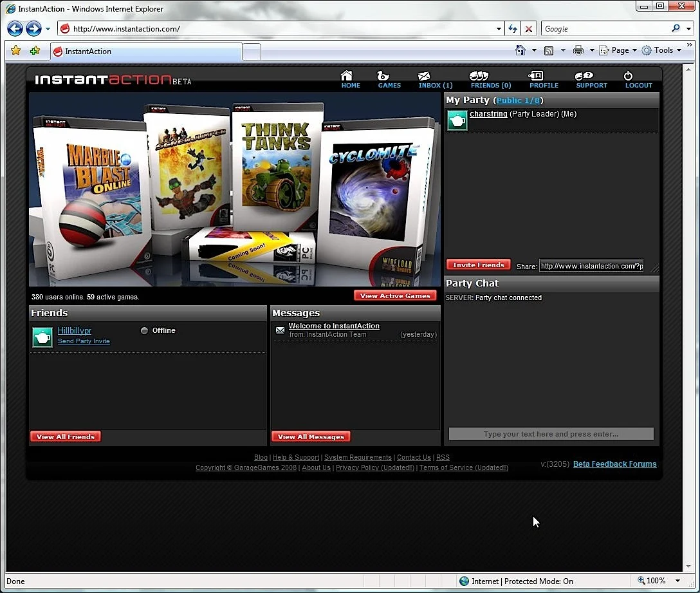
Task: Open the Hillbillypr friend link
Action: coord(75,331)
